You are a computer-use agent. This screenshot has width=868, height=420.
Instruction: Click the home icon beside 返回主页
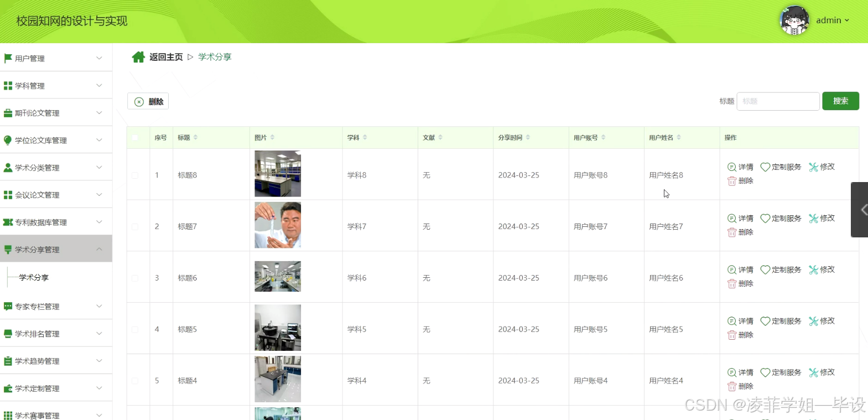click(138, 57)
